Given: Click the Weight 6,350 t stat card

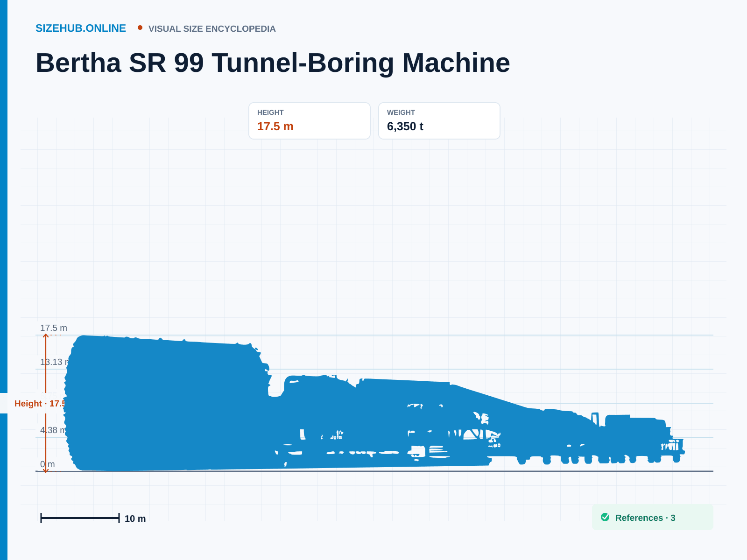Looking at the screenshot, I should (439, 121).
